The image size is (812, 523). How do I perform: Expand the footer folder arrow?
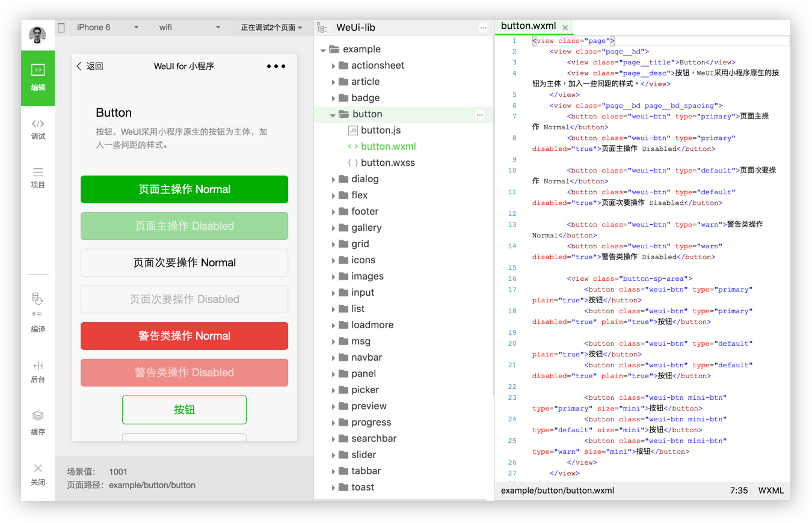point(333,212)
